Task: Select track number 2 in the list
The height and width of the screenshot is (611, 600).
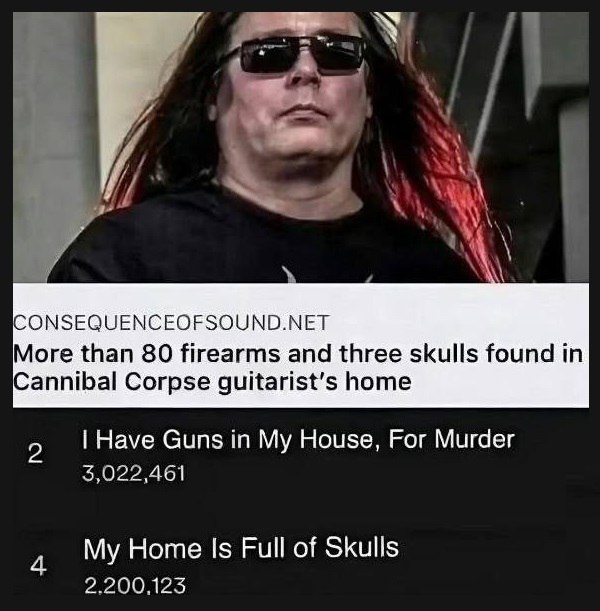Action: click(35, 454)
